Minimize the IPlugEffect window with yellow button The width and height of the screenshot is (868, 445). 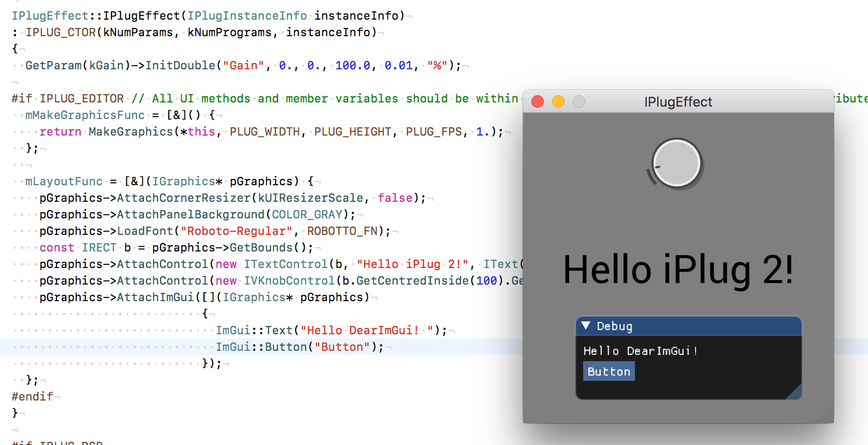[x=558, y=101]
